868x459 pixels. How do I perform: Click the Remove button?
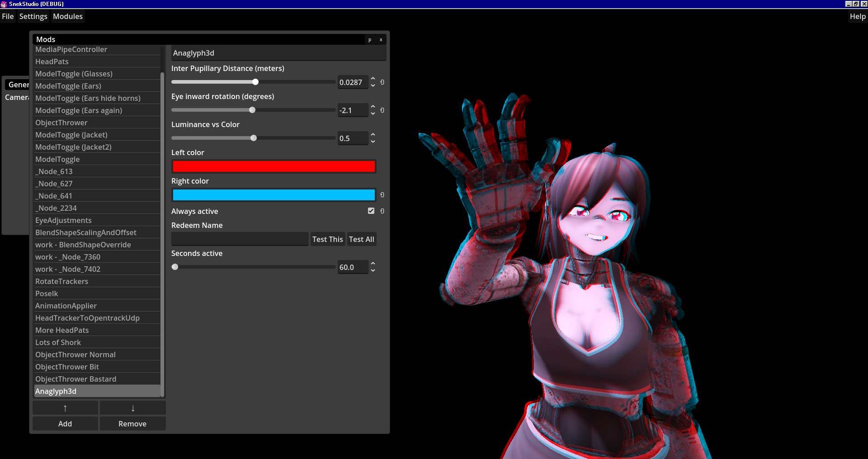click(132, 424)
